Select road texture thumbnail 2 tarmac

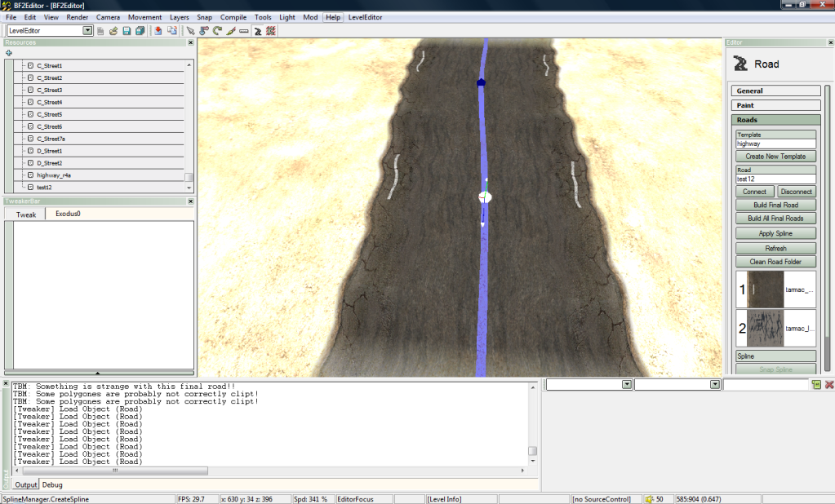click(x=766, y=329)
